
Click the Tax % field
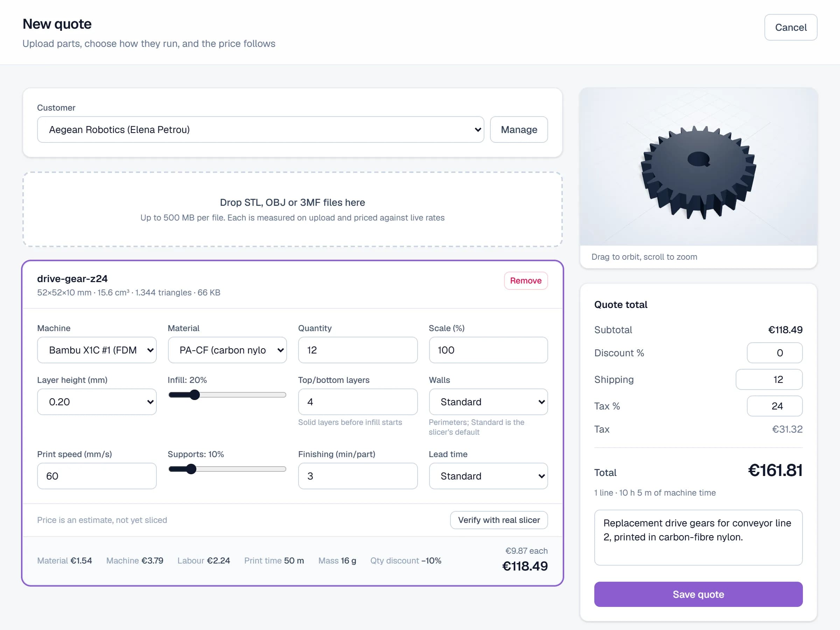[x=774, y=406]
